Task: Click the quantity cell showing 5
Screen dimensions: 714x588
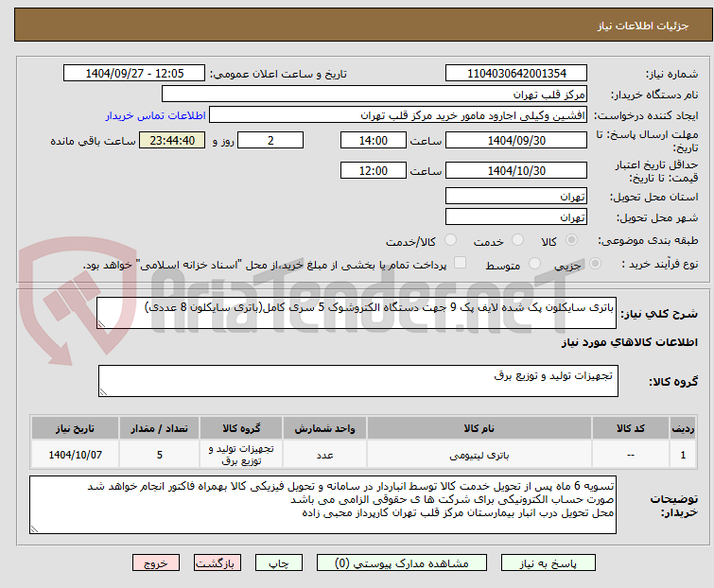Action: tap(160, 454)
